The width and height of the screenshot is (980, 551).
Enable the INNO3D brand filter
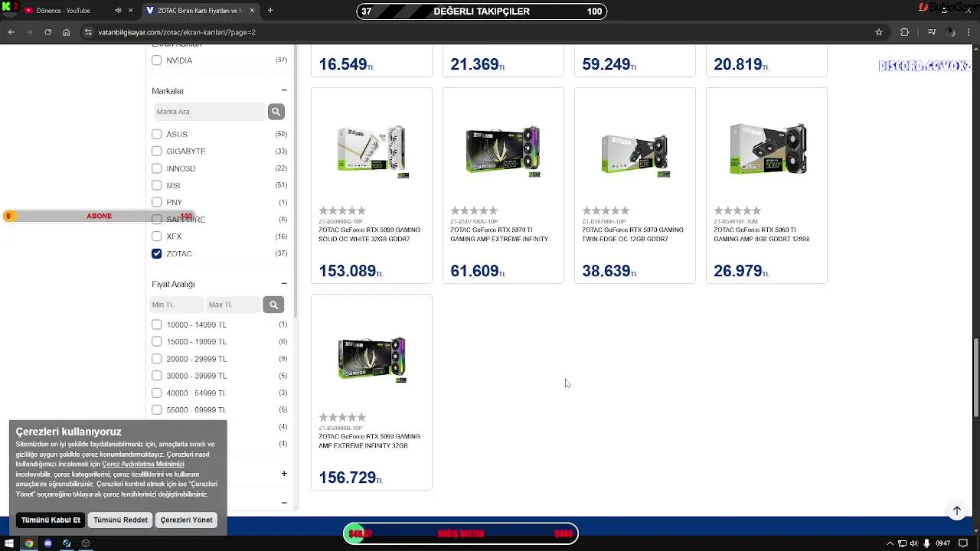tap(156, 168)
